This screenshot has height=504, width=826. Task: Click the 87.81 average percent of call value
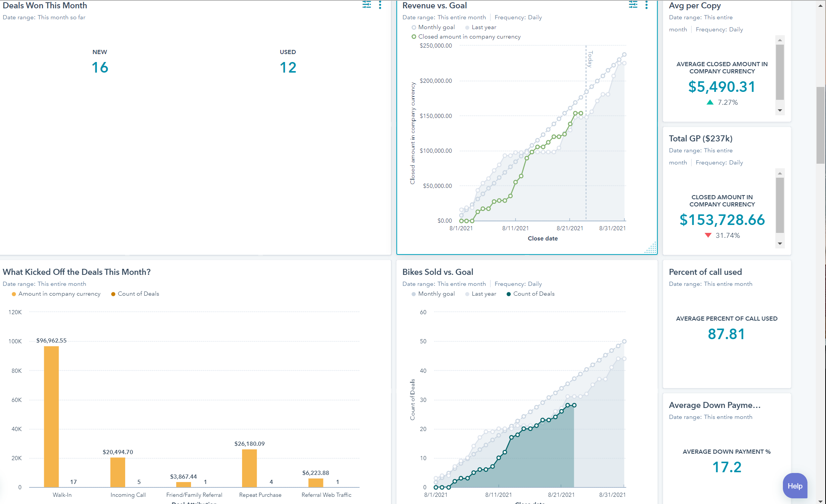(727, 334)
